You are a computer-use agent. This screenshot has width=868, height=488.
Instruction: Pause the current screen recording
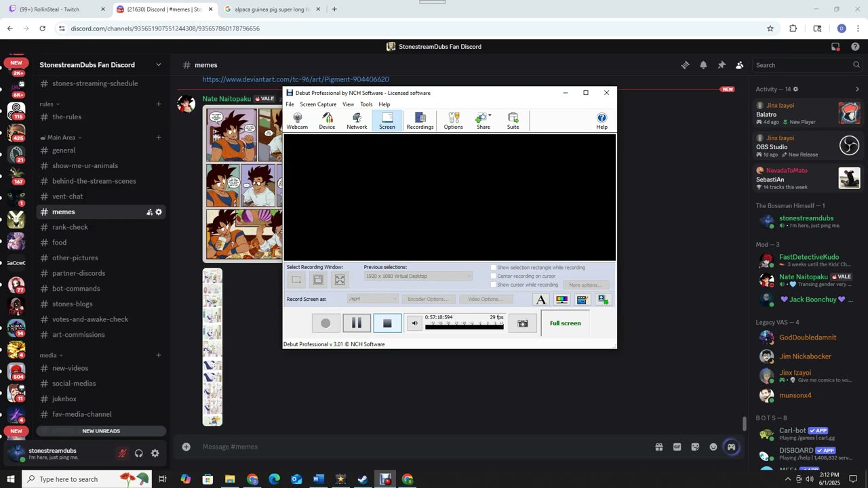pyautogui.click(x=357, y=323)
